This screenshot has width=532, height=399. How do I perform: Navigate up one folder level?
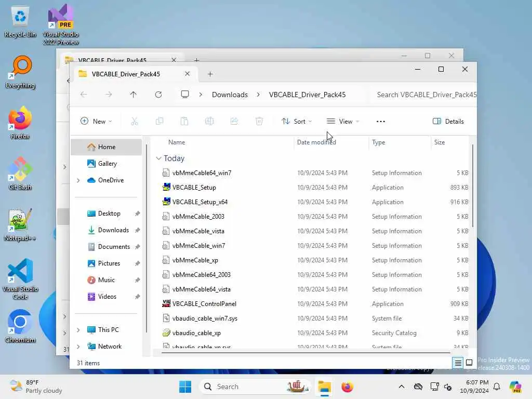tap(134, 95)
